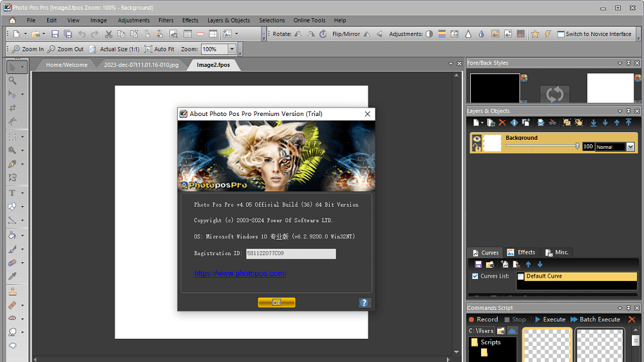Uncheck the Curves List checkbox

tap(475, 276)
